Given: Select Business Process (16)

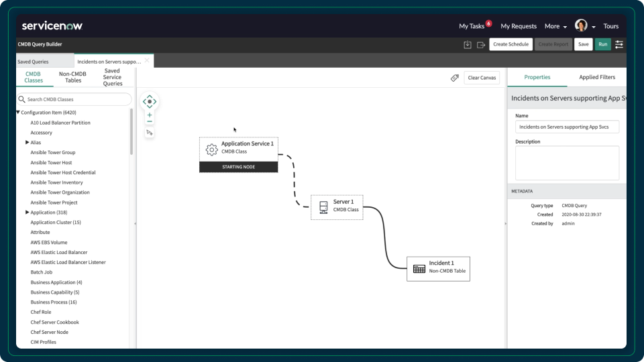Looking at the screenshot, I should point(54,302).
